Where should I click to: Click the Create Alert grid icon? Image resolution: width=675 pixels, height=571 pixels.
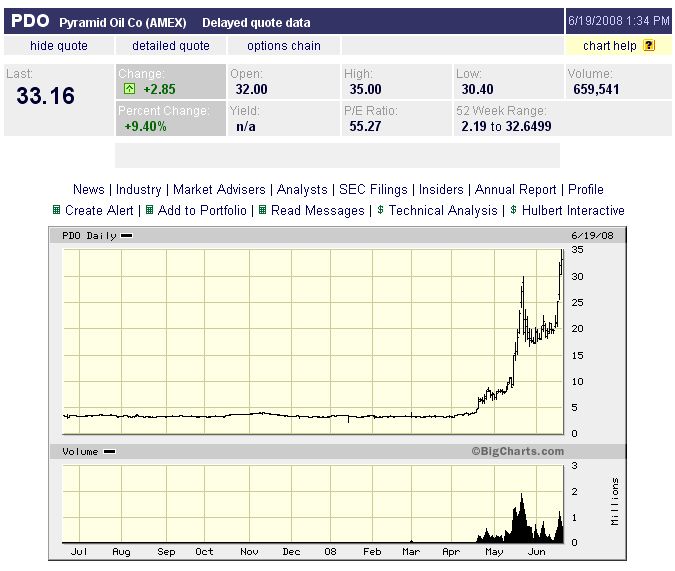(56, 210)
